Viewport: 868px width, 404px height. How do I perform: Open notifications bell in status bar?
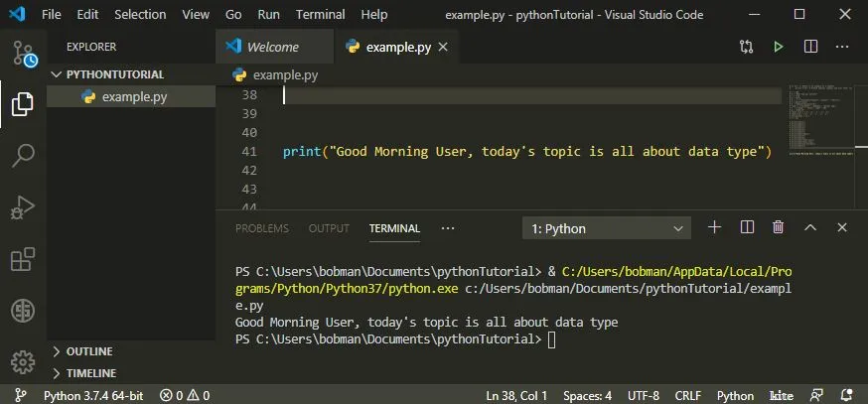[x=846, y=395]
